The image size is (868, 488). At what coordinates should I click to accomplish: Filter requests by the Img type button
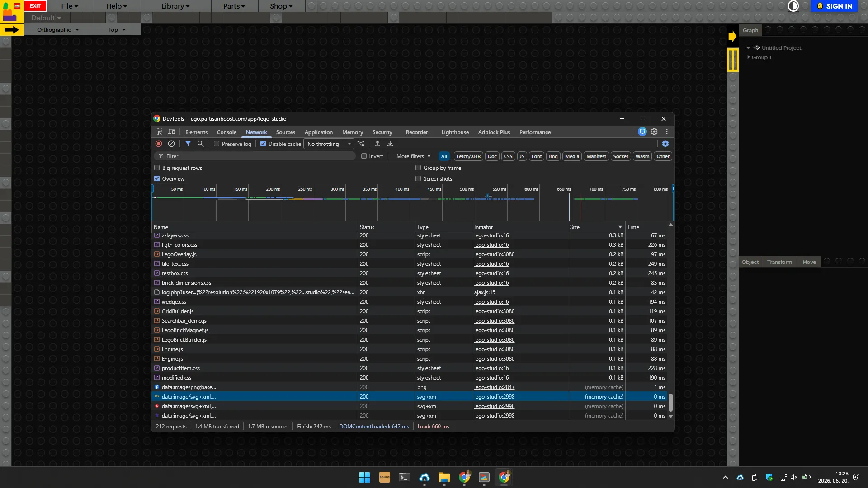pyautogui.click(x=553, y=156)
